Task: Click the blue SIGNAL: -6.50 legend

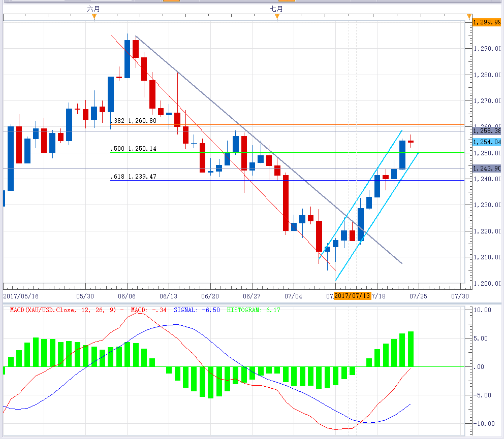Action: click(x=197, y=310)
